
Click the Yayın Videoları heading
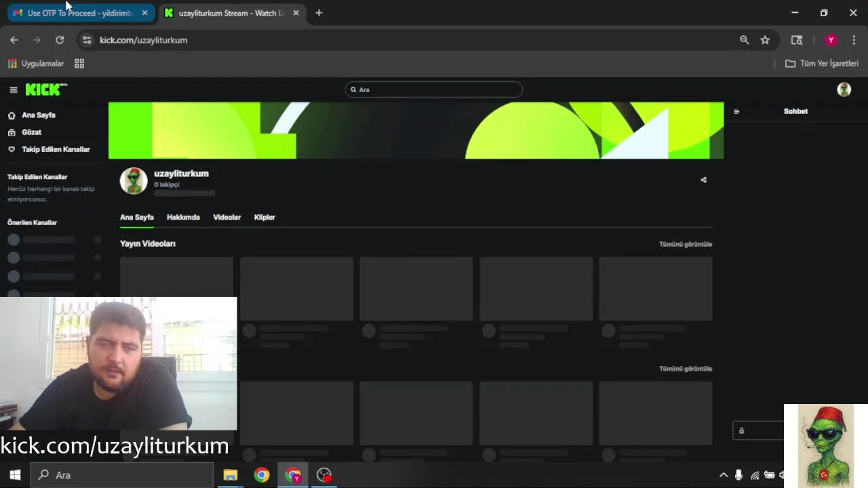click(x=148, y=243)
